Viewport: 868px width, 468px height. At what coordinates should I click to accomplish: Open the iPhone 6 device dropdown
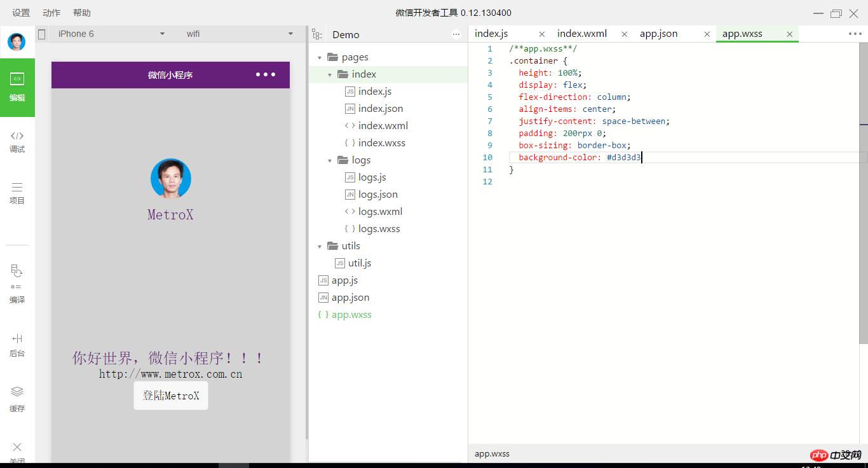point(111,34)
